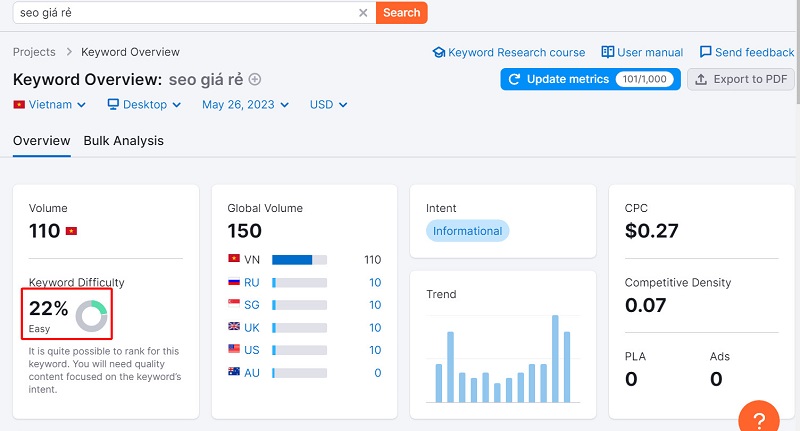Click the Ads value 0
Image resolution: width=800 pixels, height=431 pixels.
click(x=716, y=379)
